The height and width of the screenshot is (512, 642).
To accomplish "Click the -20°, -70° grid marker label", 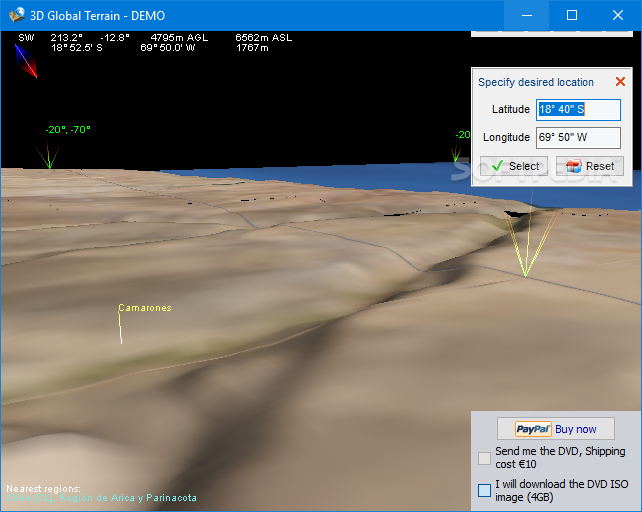I will tap(68, 130).
